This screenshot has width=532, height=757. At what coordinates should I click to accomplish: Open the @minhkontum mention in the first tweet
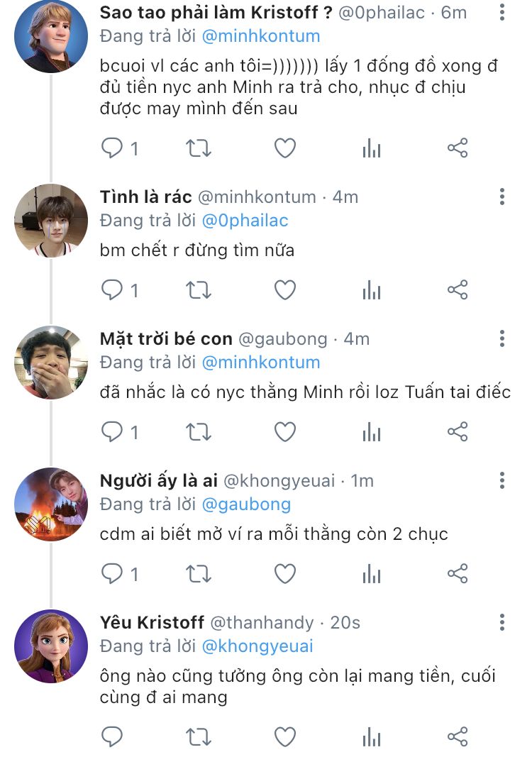(260, 36)
